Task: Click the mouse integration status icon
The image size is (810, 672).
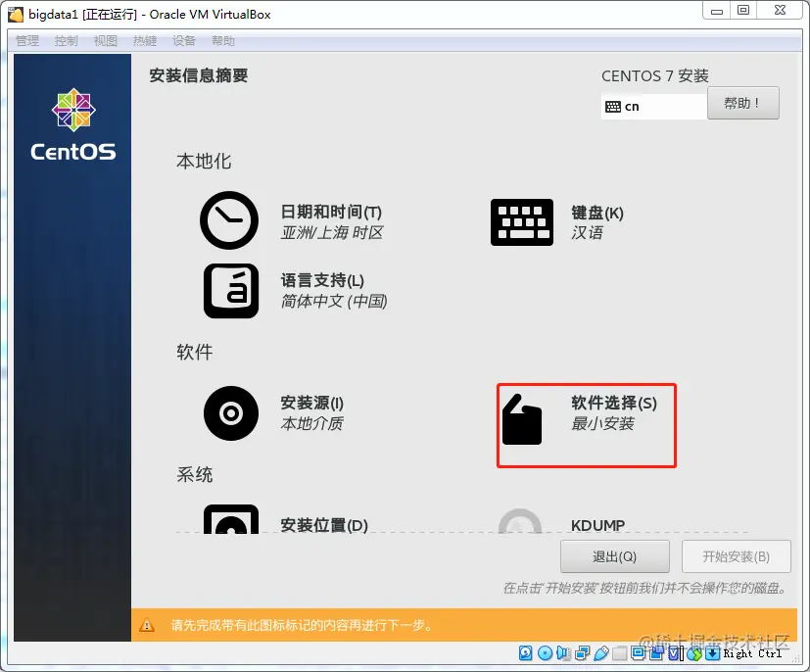Action: point(694,654)
